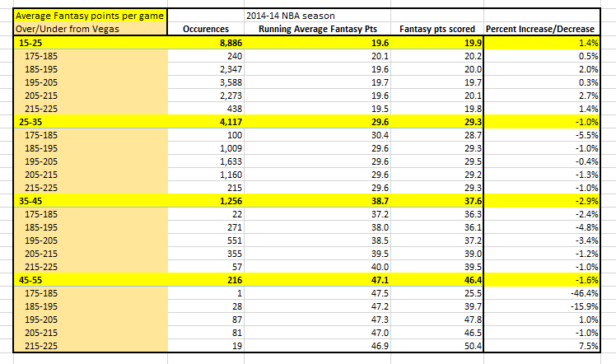The height and width of the screenshot is (364, 616).
Task: Click the 'Fantasy pts scored' column header
Action: tap(436, 29)
